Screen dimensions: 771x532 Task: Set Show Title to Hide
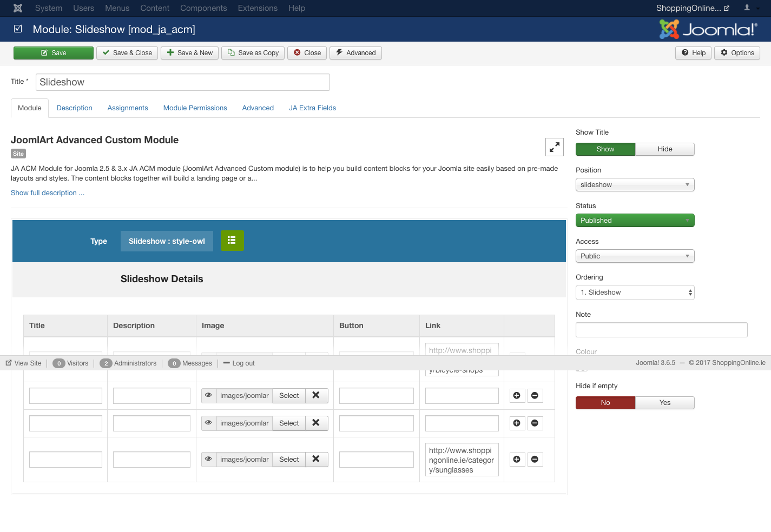click(x=665, y=149)
